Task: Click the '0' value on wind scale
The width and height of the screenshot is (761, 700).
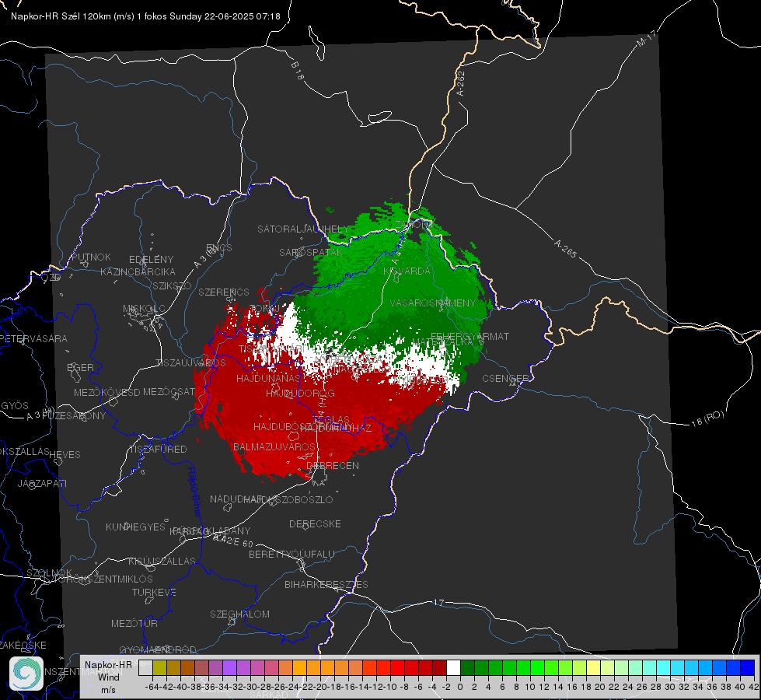Action: [460, 687]
